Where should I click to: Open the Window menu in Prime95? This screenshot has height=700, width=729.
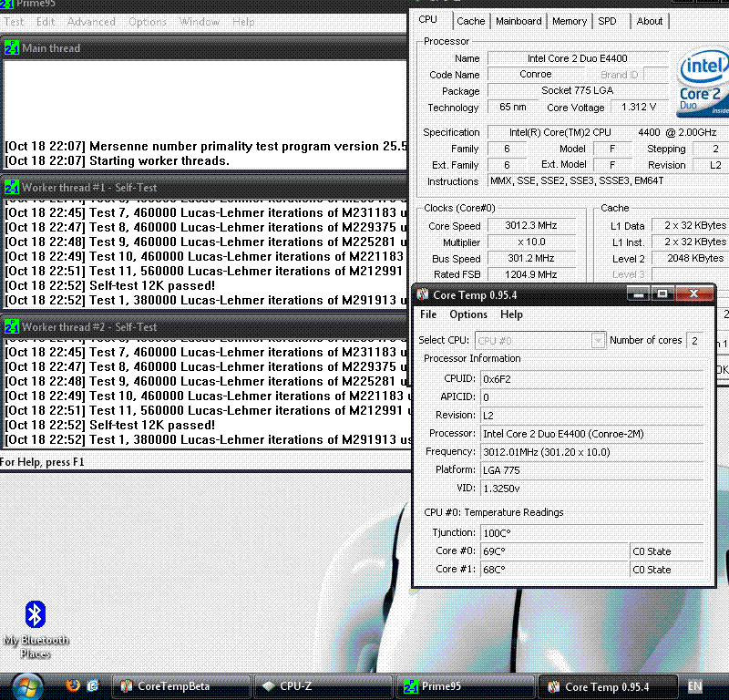click(x=200, y=22)
